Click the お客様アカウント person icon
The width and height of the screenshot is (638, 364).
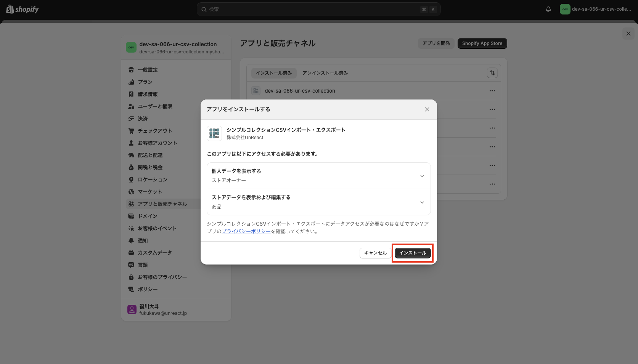[131, 143]
